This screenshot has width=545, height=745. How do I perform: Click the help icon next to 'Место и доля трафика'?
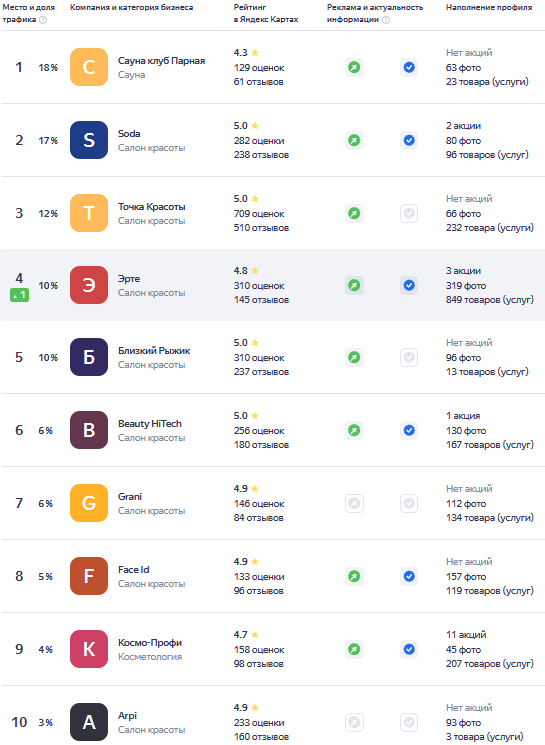(x=43, y=19)
